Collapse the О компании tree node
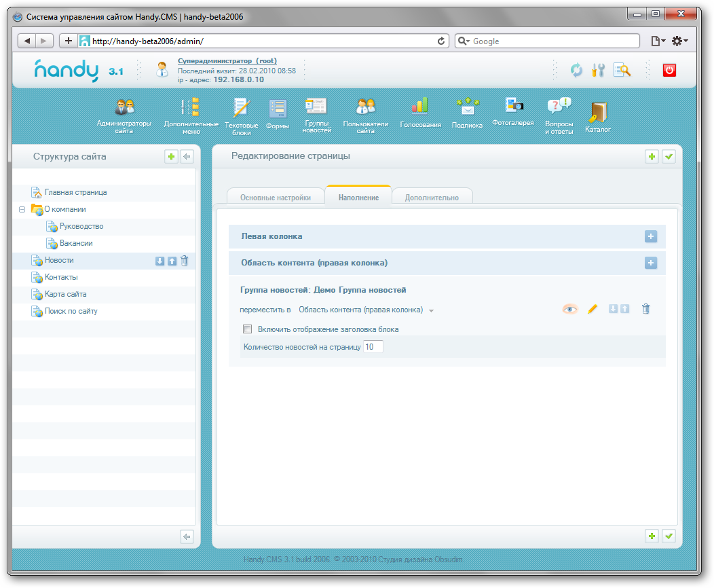 (22, 210)
